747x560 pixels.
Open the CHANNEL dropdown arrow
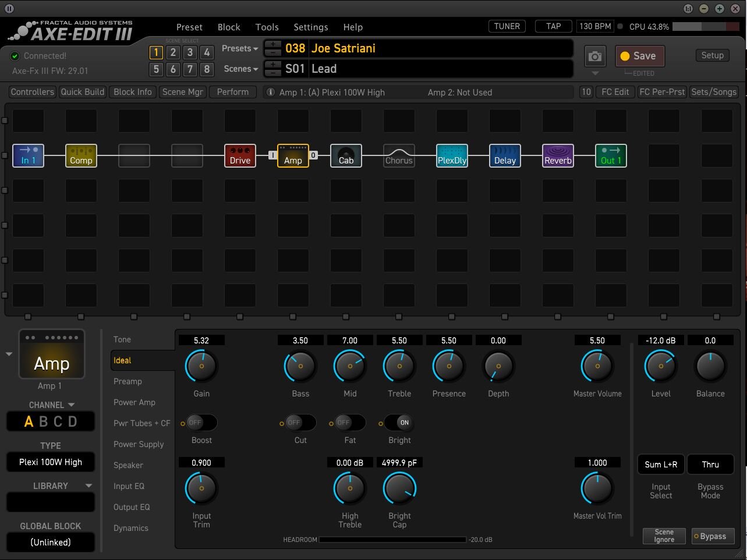tap(72, 405)
